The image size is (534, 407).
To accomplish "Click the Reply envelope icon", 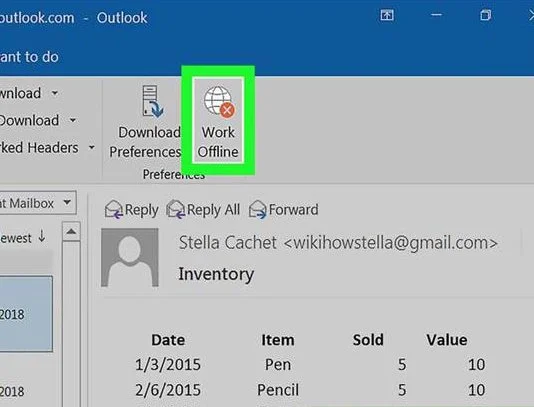I will pos(113,209).
